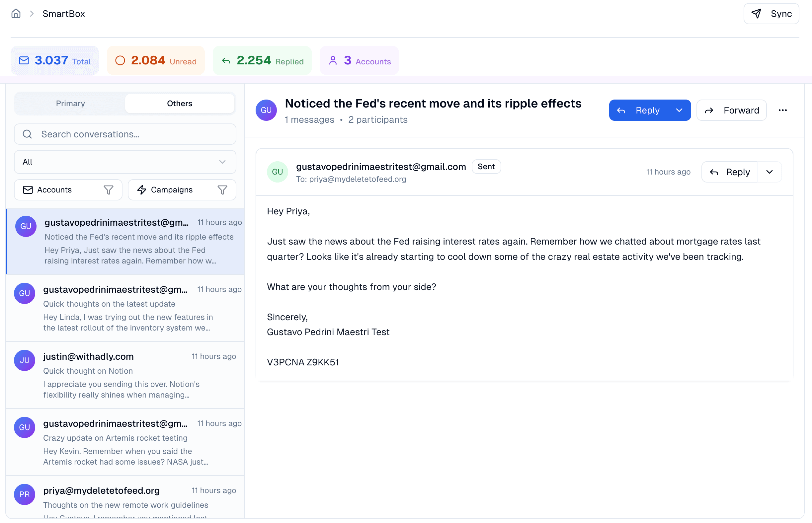This screenshot has width=812, height=523.
Task: Click the GU avatar in conversation header
Action: (266, 110)
